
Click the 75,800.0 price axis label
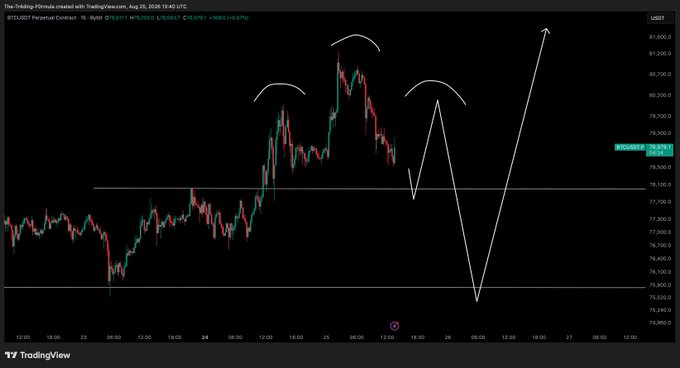point(660,285)
